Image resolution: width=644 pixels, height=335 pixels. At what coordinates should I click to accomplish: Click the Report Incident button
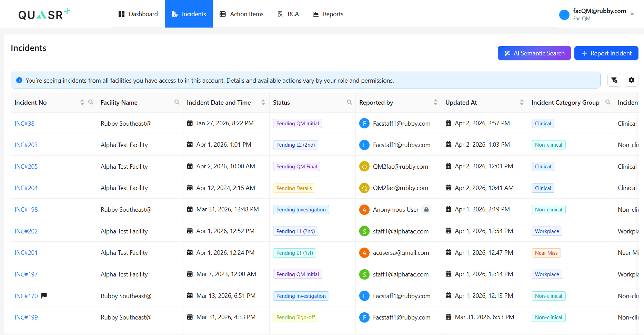(606, 53)
